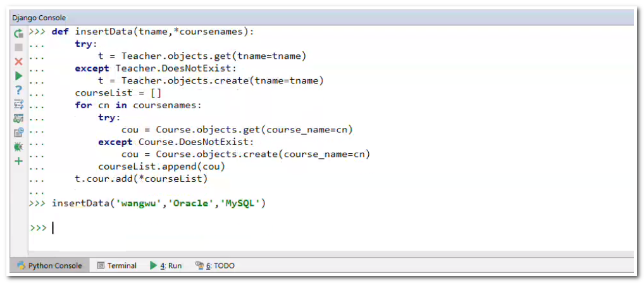
Task: Click the line 'except Teacher.DoesNotExist:'
Action: click(x=156, y=68)
